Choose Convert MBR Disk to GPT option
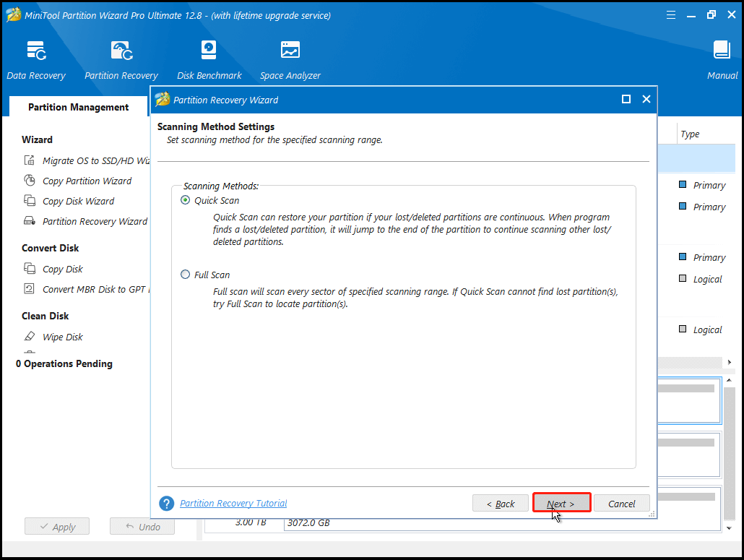 click(95, 289)
